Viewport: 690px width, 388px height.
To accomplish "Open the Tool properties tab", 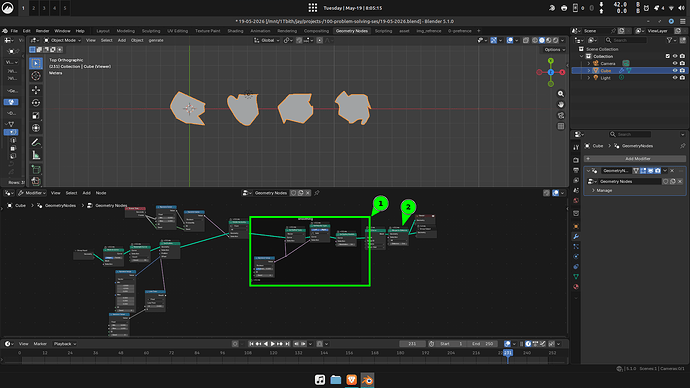I will 576,148.
